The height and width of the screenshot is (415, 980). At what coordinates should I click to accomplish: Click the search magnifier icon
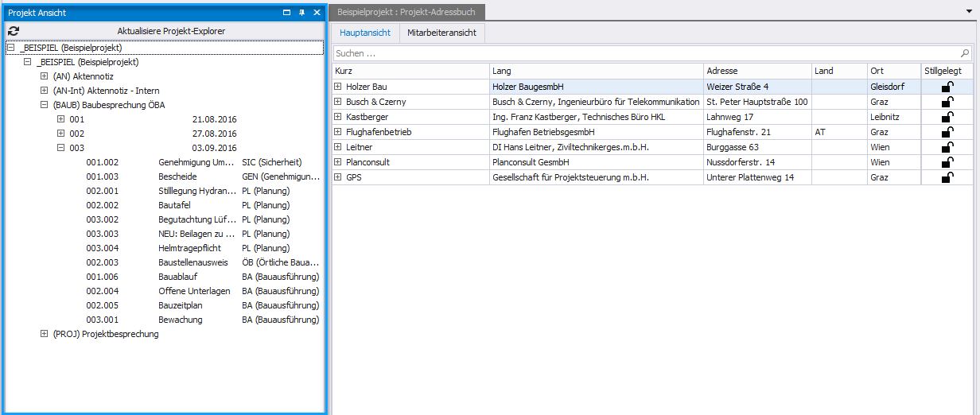[x=966, y=53]
